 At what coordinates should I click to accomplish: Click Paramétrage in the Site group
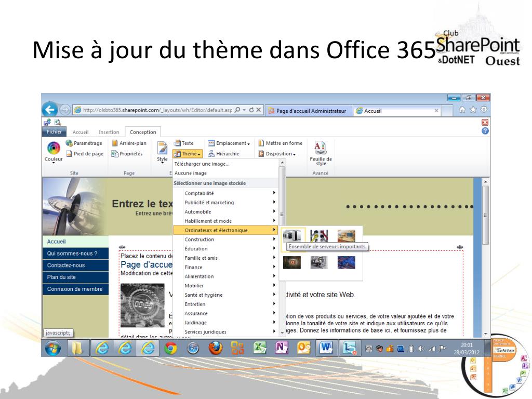coord(84,143)
